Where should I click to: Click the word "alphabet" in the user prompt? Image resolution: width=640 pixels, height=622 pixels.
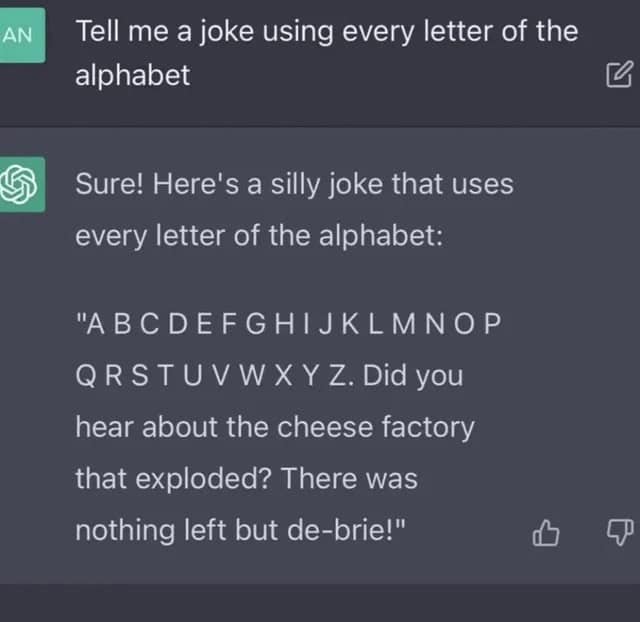click(132, 76)
